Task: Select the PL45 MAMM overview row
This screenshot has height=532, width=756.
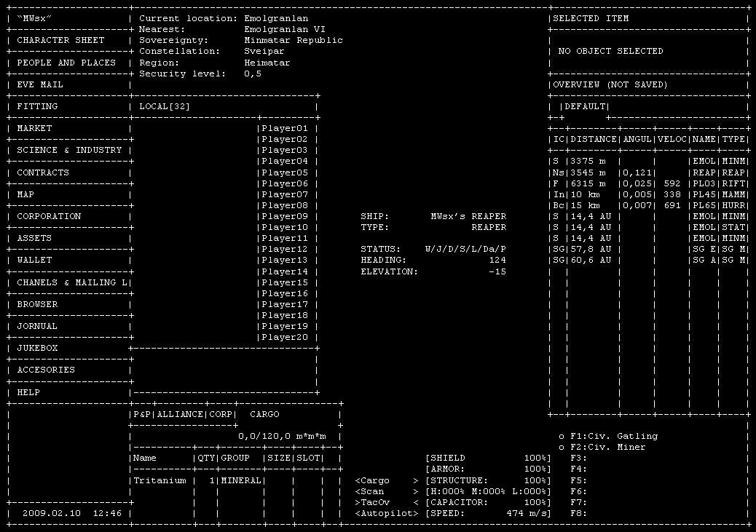Action: coord(649,194)
